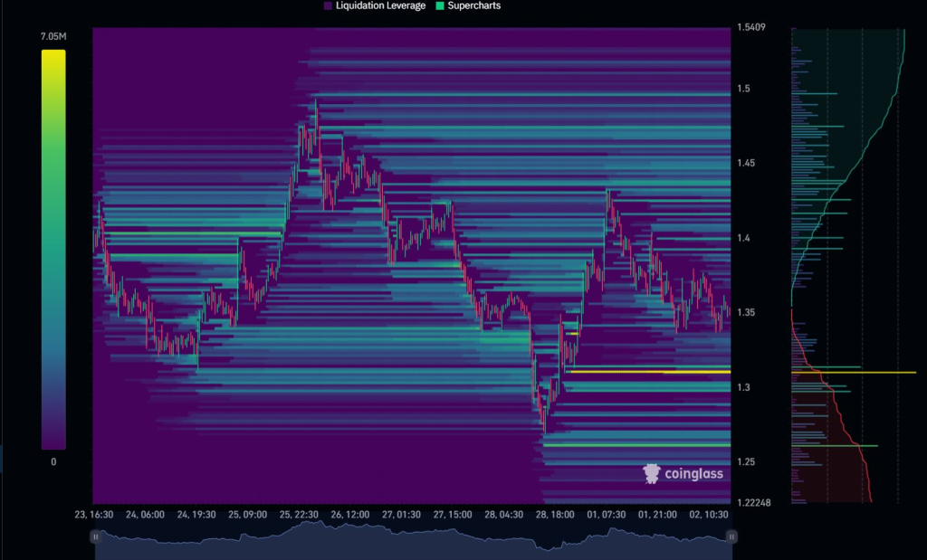This screenshot has width=927, height=560.
Task: Click the 7.05M label above the color scale
Action: pyautogui.click(x=52, y=37)
